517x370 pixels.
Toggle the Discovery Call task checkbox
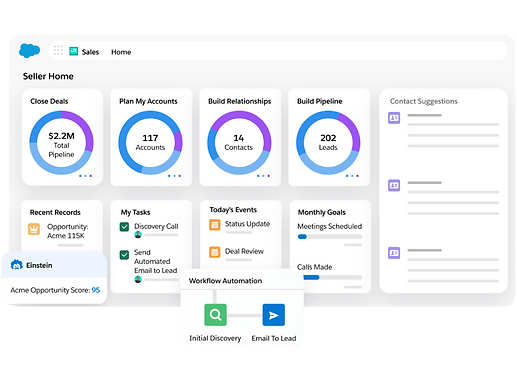124,227
